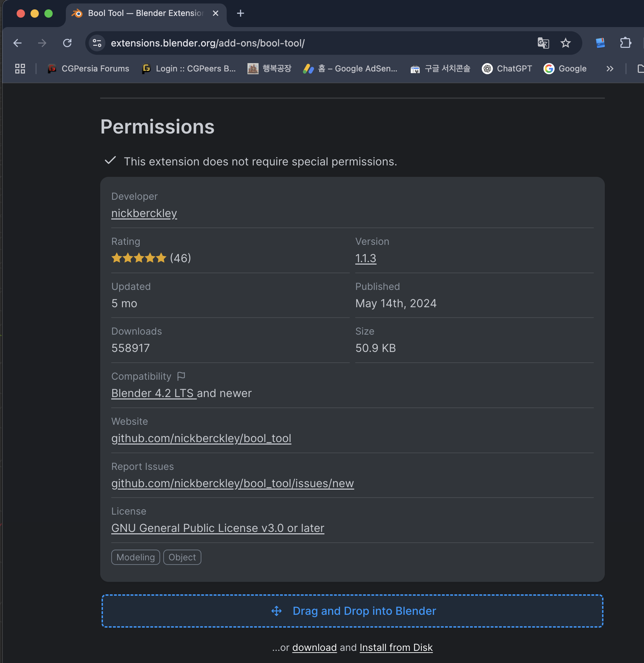Visit github.com/nickberckley/bool_tool website link
Viewport: 644px width, 663px height.
tap(201, 438)
